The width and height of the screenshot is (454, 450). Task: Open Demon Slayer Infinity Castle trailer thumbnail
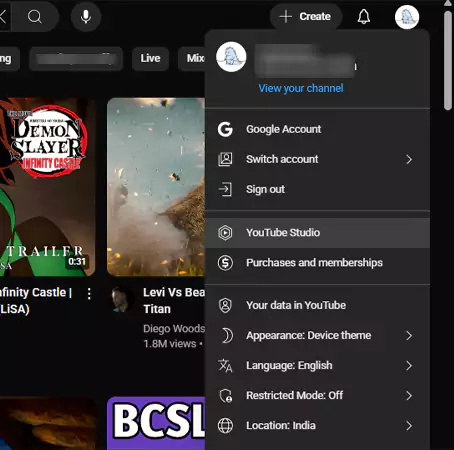pyautogui.click(x=47, y=187)
